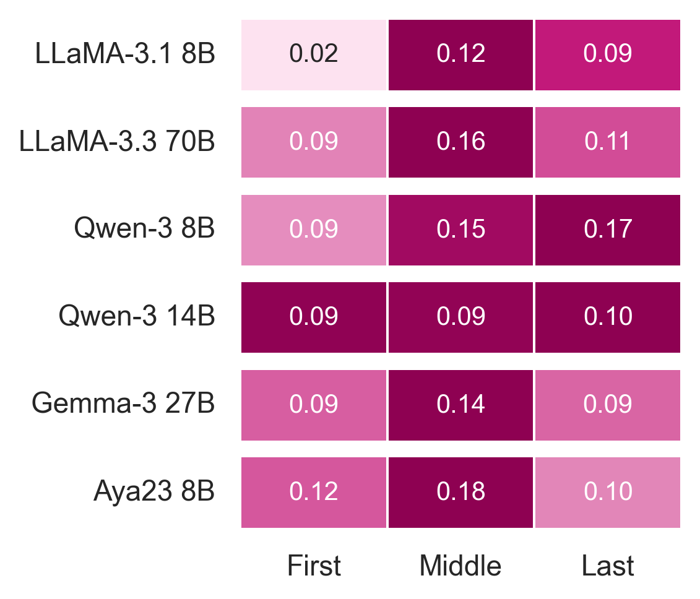This screenshot has height=599, width=700.
Task: Click the Qwen-3 8B Middle cell 0.15
Action: click(x=460, y=230)
